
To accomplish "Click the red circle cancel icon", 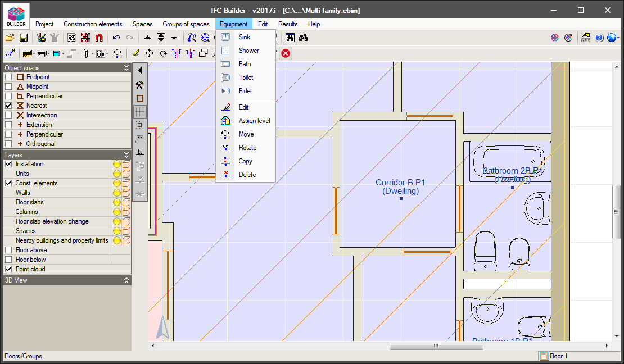I will pos(286,53).
